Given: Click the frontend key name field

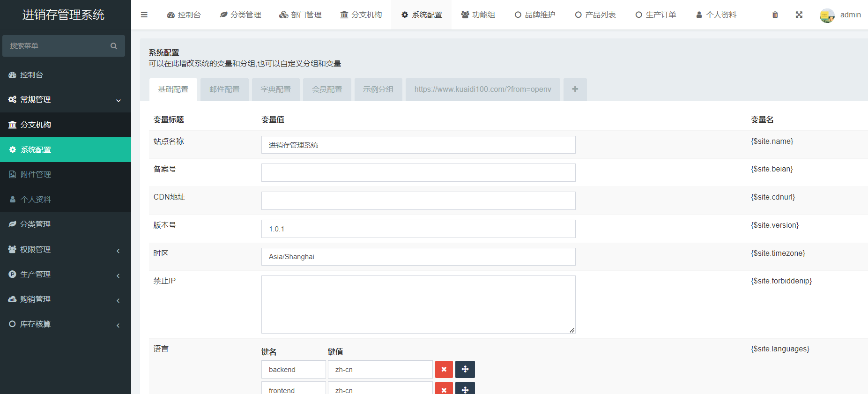Looking at the screenshot, I should 293,388.
